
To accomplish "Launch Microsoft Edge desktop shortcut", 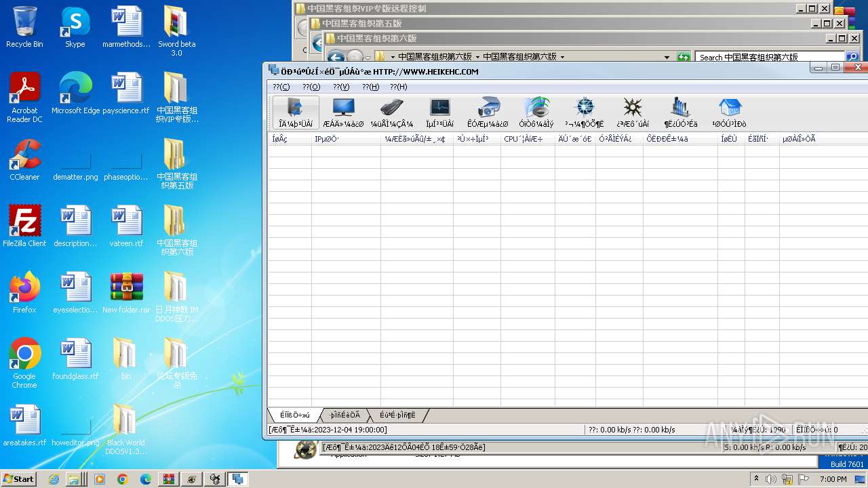I will point(75,94).
